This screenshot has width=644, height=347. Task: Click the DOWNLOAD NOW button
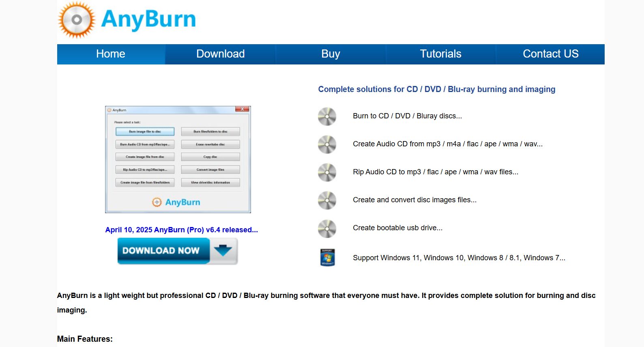click(x=178, y=251)
